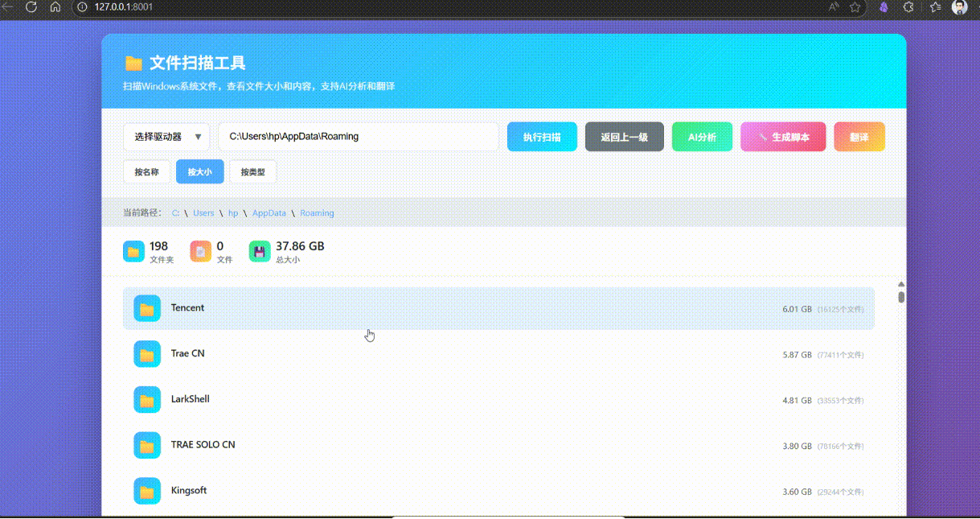
Task: Click Users in breadcrumb path
Action: (203, 213)
